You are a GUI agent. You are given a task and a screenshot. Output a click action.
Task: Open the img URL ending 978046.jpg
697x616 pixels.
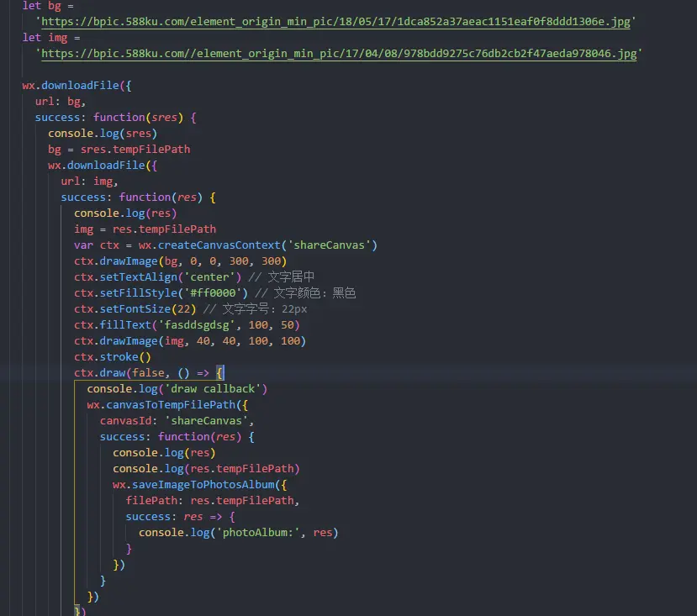339,53
